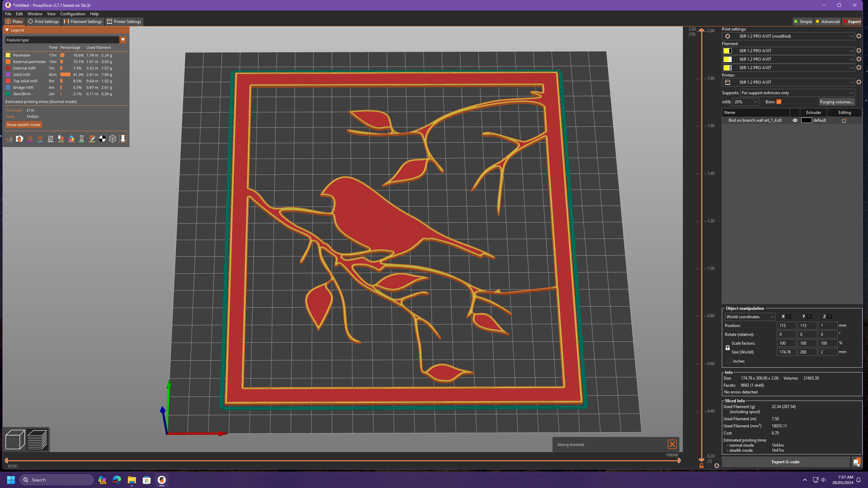Toggle wipe moves hand icon in legend

[x=20, y=139]
